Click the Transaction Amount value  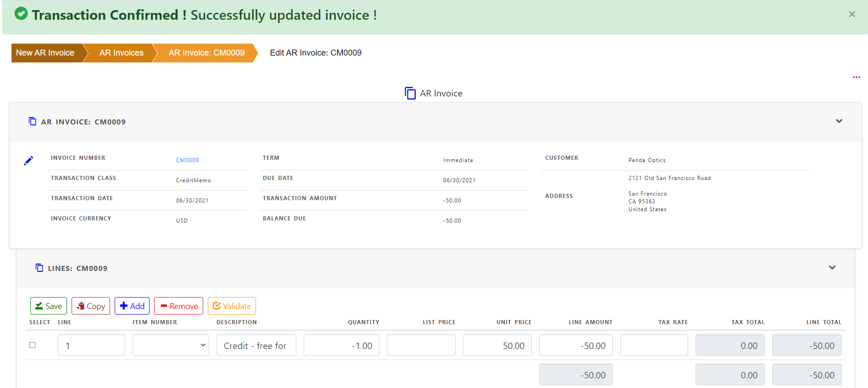tap(452, 201)
